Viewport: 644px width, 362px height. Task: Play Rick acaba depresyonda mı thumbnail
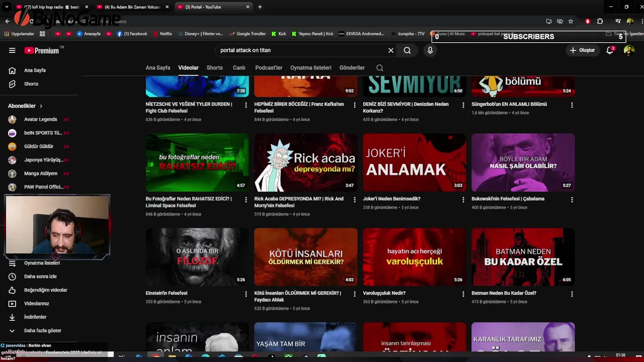pos(306,162)
